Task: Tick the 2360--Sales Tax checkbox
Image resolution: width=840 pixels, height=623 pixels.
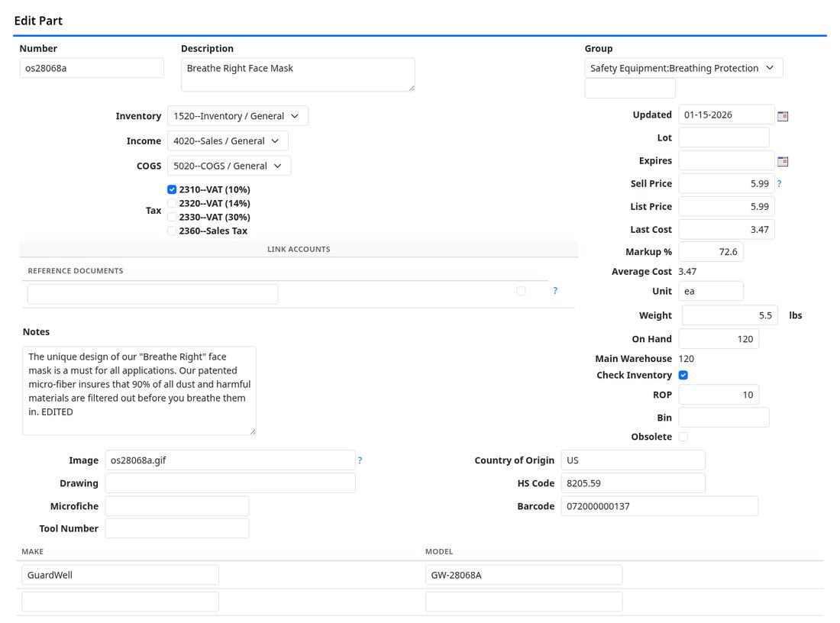Action: point(171,231)
